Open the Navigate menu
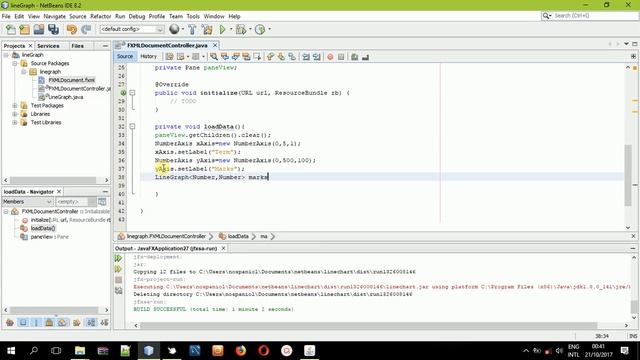Image resolution: width=640 pixels, height=360 pixels. click(54, 16)
